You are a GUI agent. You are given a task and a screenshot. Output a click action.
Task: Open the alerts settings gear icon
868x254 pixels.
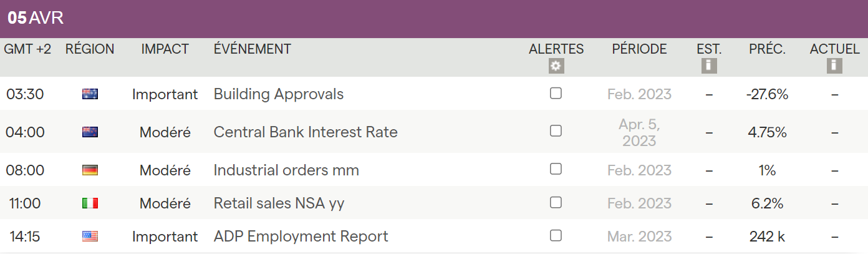pos(556,66)
